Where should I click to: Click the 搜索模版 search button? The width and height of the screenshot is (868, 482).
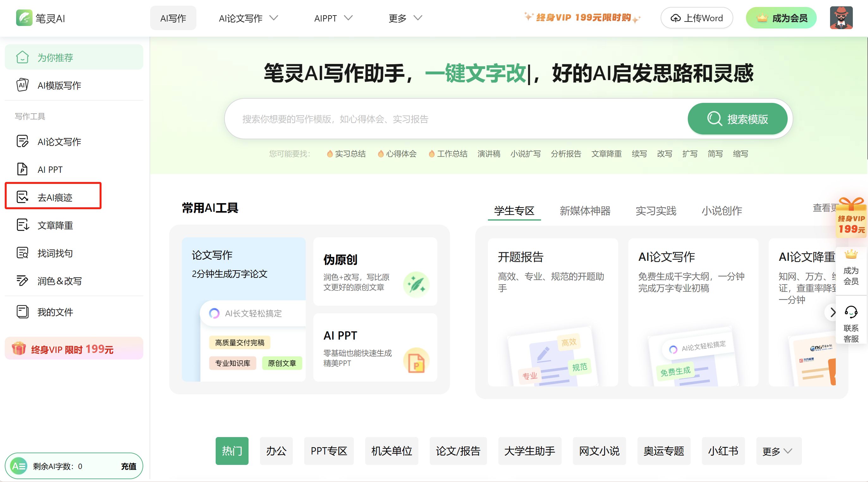[737, 119]
